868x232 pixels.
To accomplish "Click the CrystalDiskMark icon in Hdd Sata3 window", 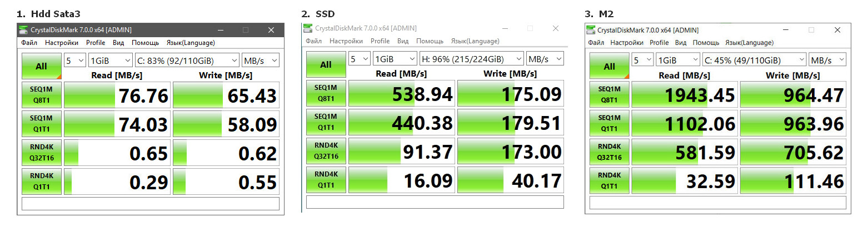I will coord(23,30).
